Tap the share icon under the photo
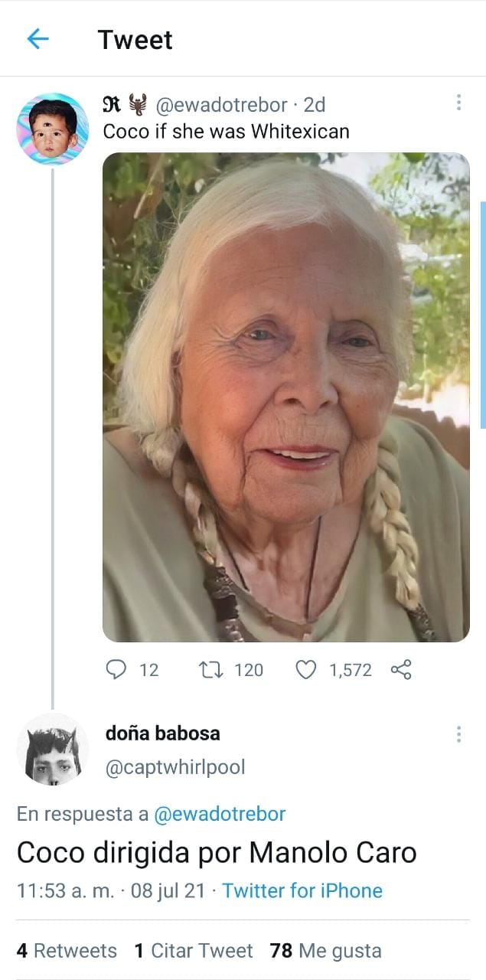This screenshot has height=980, width=486. pos(401,670)
